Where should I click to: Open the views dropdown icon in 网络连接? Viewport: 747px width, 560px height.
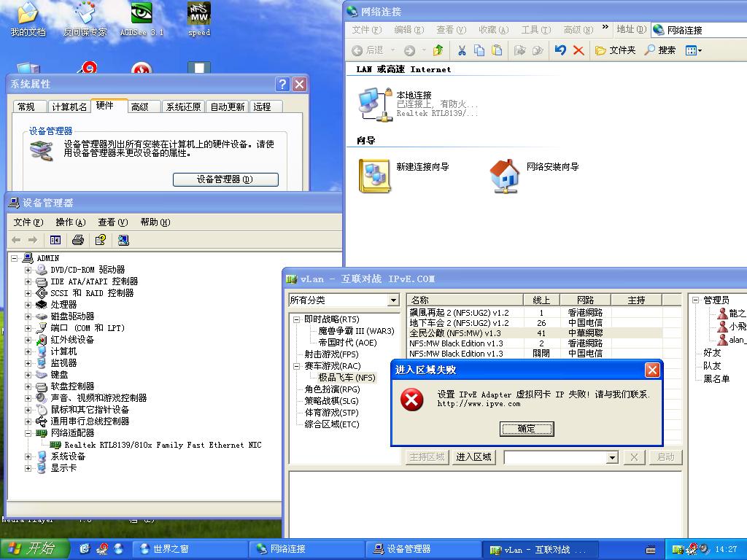[x=693, y=50]
